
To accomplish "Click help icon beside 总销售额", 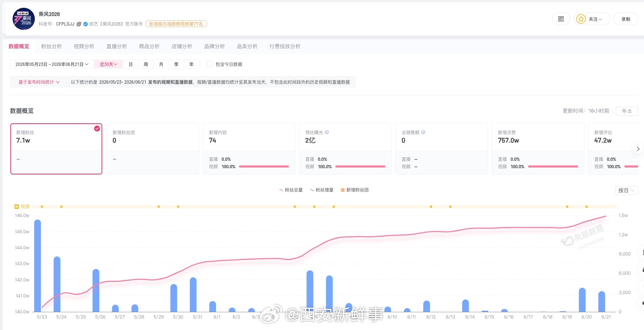I will click(x=423, y=132).
